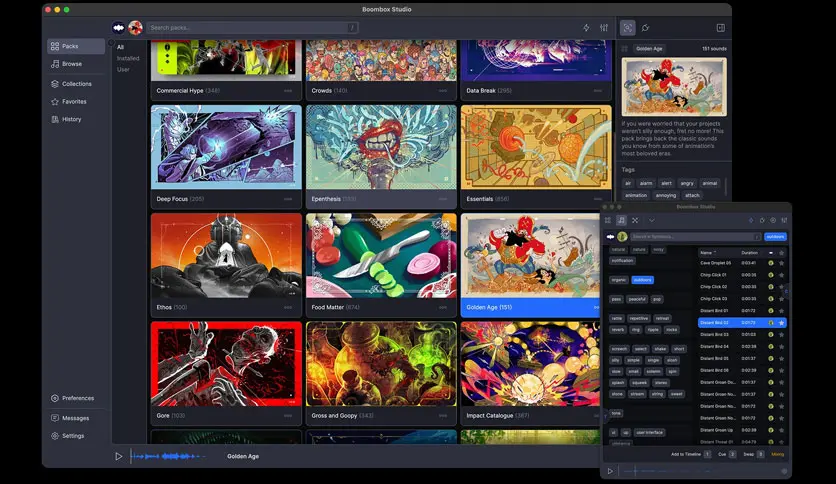Open Favorites in the sidebar
836x484 pixels.
[69, 101]
